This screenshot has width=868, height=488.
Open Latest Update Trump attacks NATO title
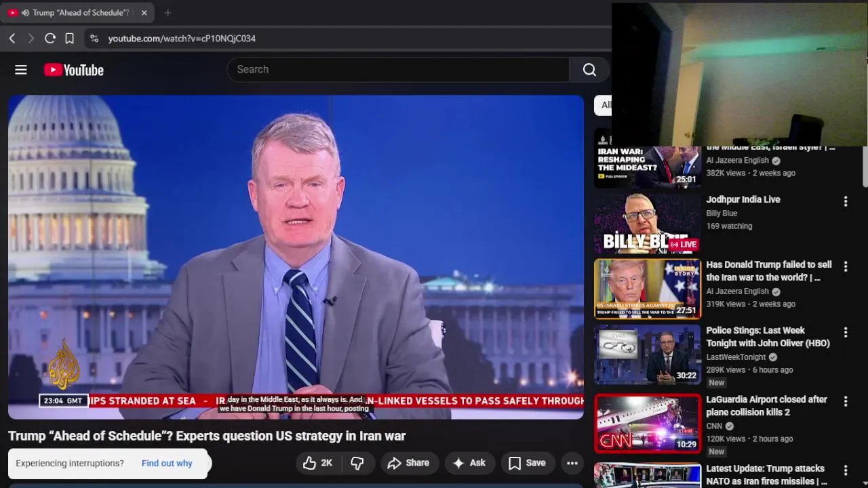tap(766, 475)
